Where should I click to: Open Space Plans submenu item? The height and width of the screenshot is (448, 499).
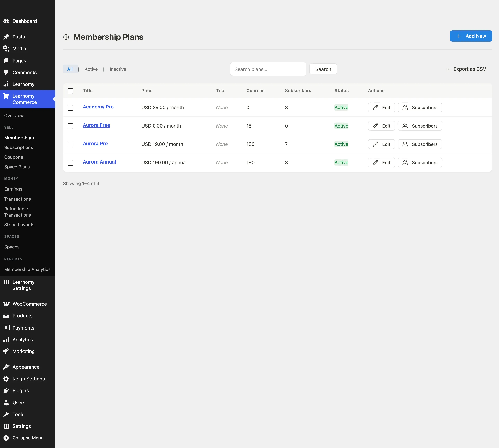click(17, 167)
